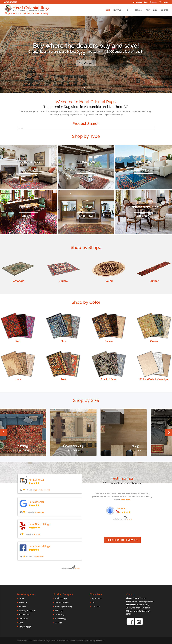The height and width of the screenshot is (644, 172).
Task: Click the Buy Online! hero button
Action: pyautogui.click(x=86, y=63)
